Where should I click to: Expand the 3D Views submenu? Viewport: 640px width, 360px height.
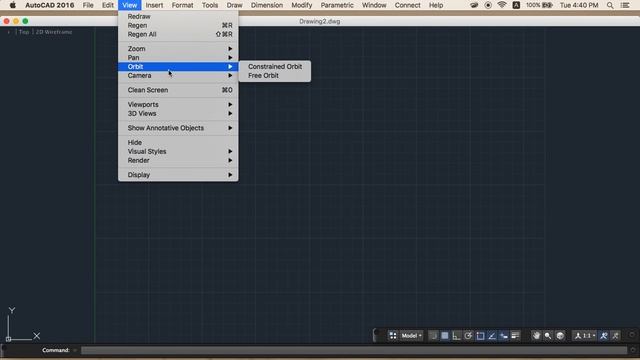pyautogui.click(x=178, y=113)
